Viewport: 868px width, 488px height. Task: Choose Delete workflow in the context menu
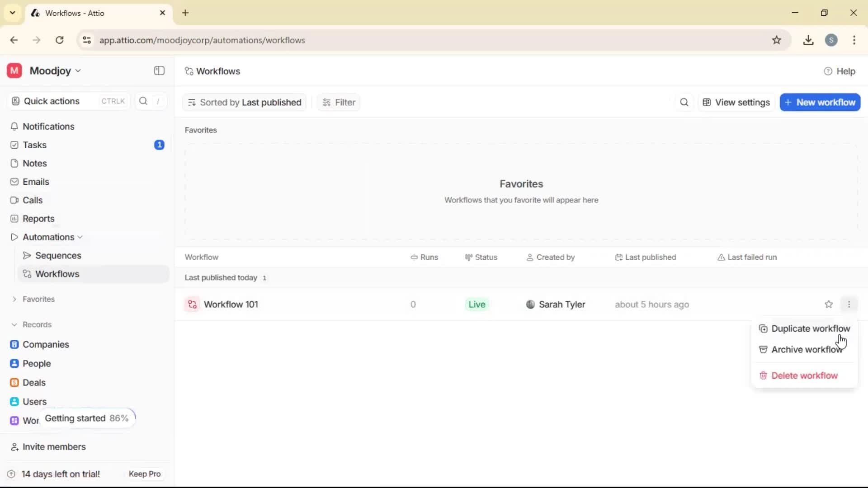coord(805,375)
